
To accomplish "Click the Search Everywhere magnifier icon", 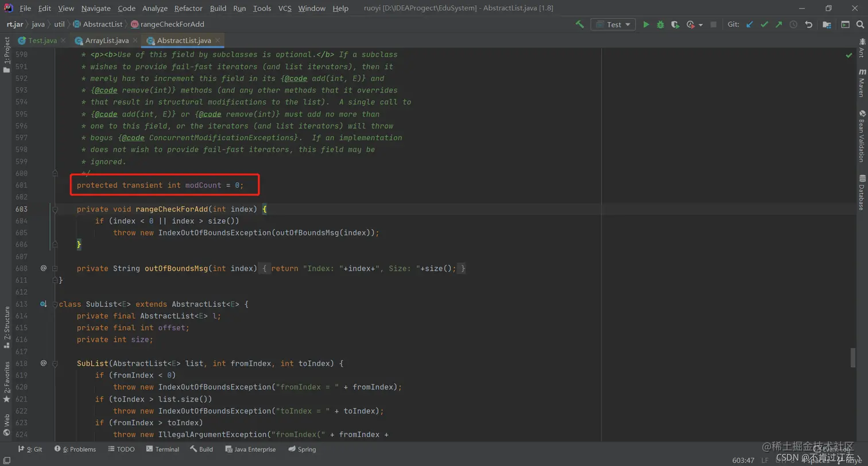I will point(860,25).
